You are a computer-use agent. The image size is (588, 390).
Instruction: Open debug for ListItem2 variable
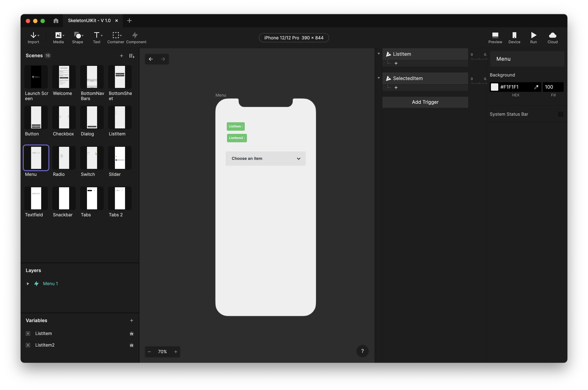click(131, 345)
